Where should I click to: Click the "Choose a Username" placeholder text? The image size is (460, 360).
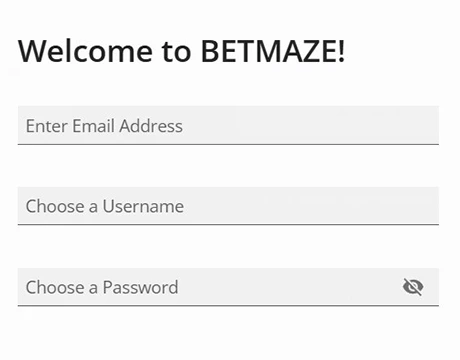(105, 206)
